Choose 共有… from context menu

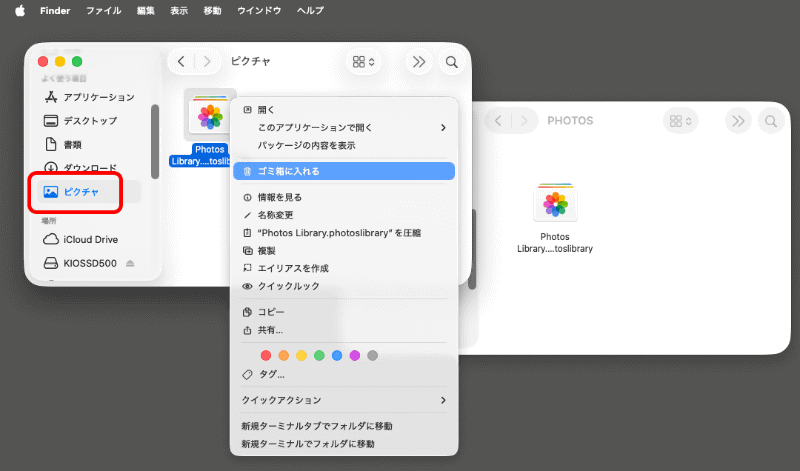click(x=344, y=330)
